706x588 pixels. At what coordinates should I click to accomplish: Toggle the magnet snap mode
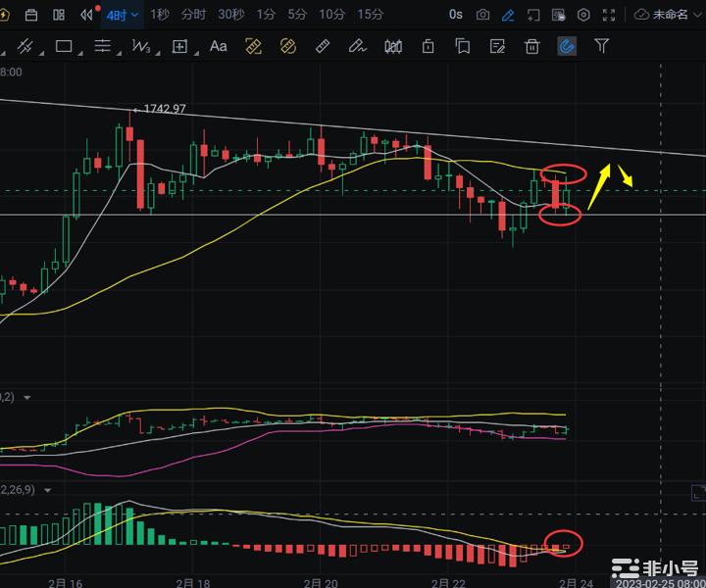coord(567,46)
